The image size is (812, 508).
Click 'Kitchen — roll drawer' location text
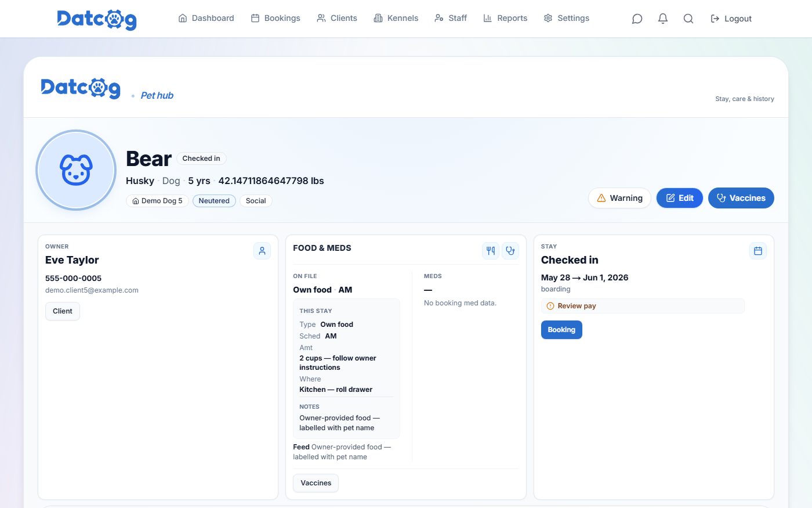336,390
